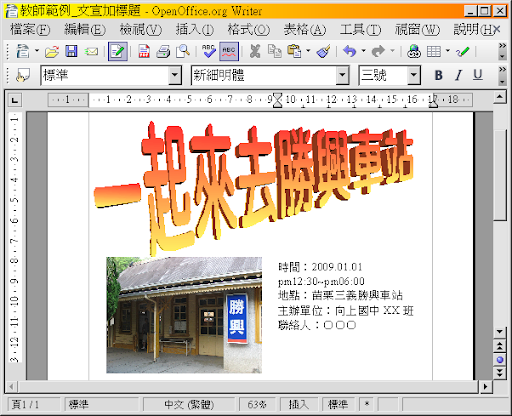Toggle Edit File mode icon
Screen dimensions: 512x416
(117, 51)
